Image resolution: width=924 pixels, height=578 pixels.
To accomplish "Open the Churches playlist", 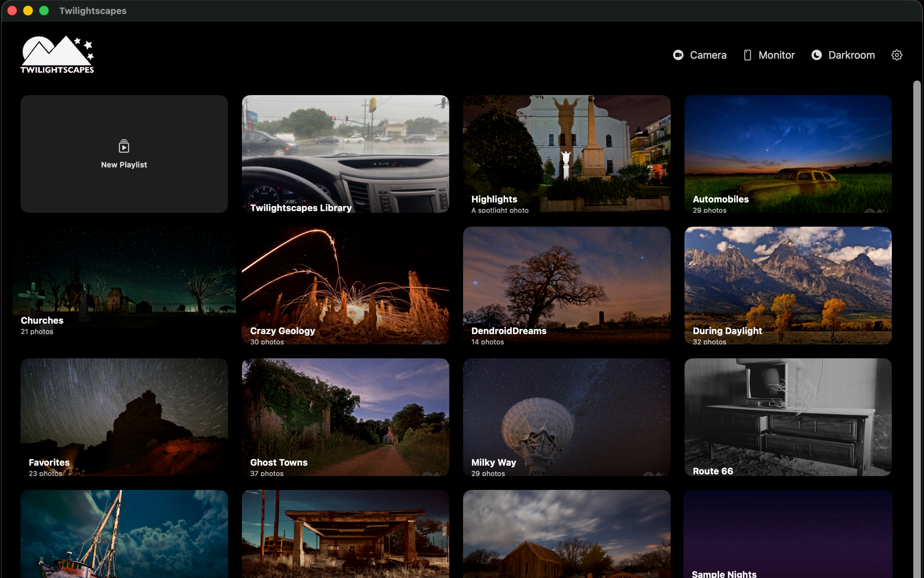I will point(124,285).
